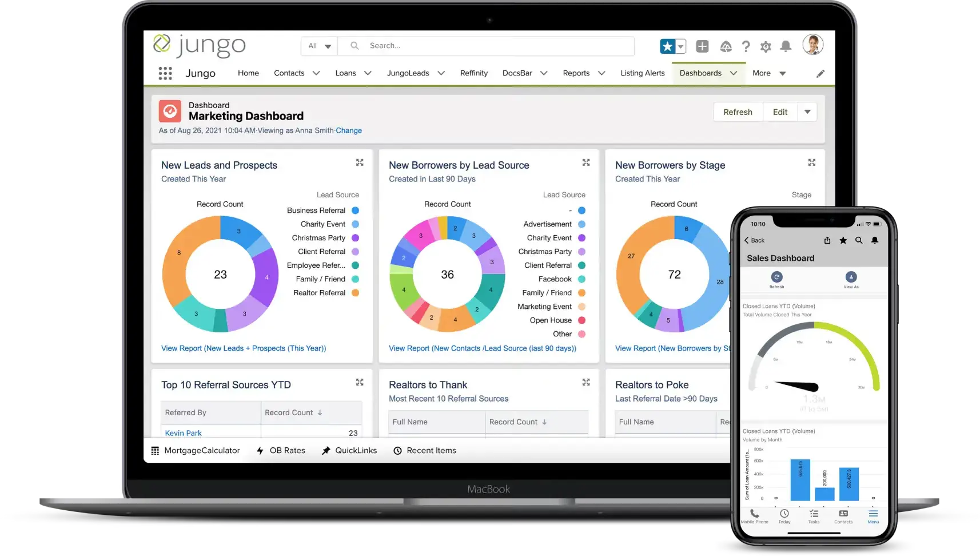Open the All search scope dropdown

click(320, 46)
